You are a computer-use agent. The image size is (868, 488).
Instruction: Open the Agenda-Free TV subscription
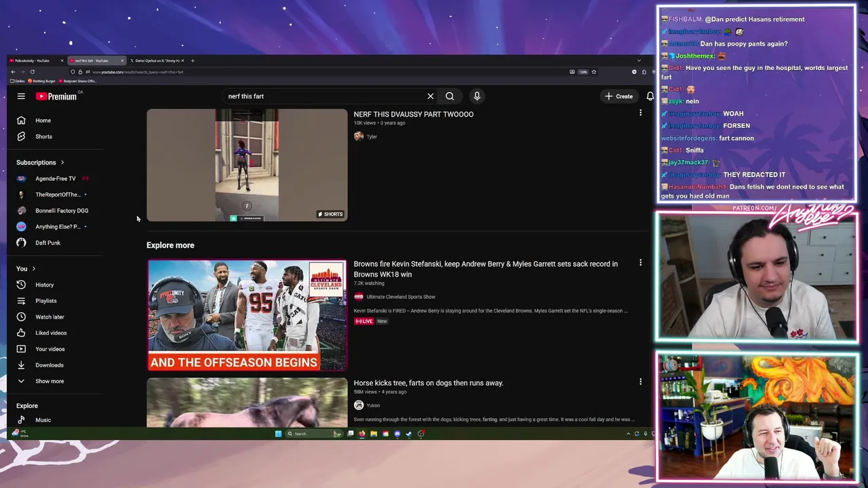pos(54,178)
